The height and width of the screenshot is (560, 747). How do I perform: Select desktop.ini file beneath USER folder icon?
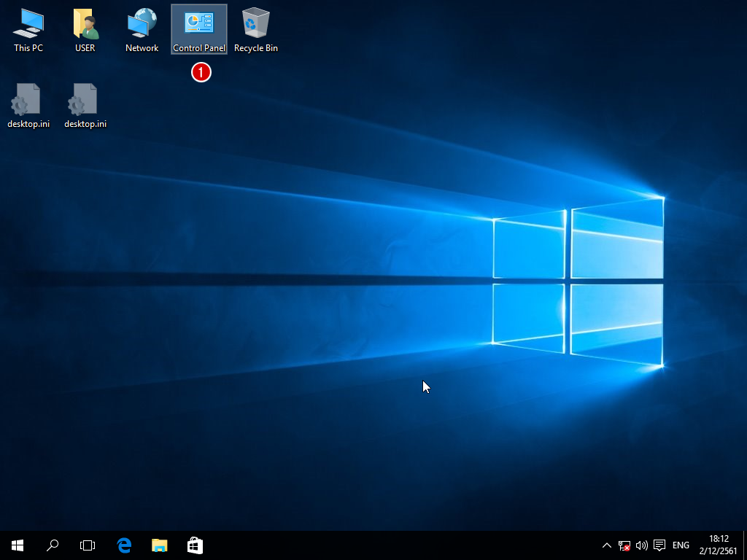pos(85,106)
